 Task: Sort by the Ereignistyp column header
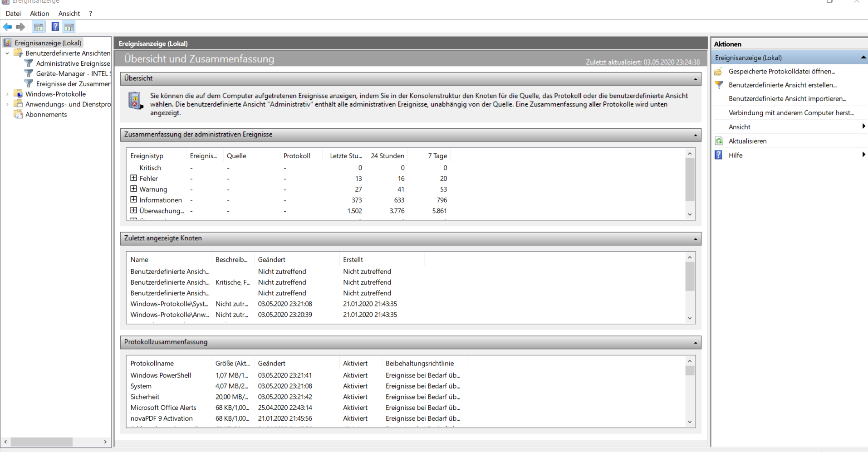click(x=156, y=156)
